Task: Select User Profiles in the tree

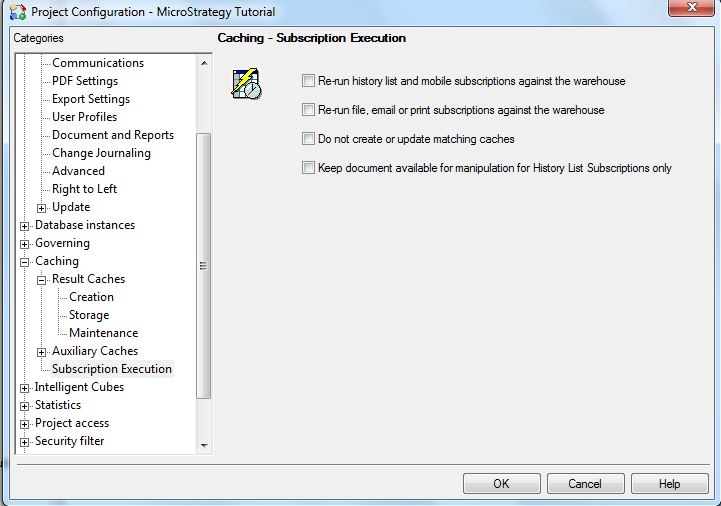Action: point(85,116)
